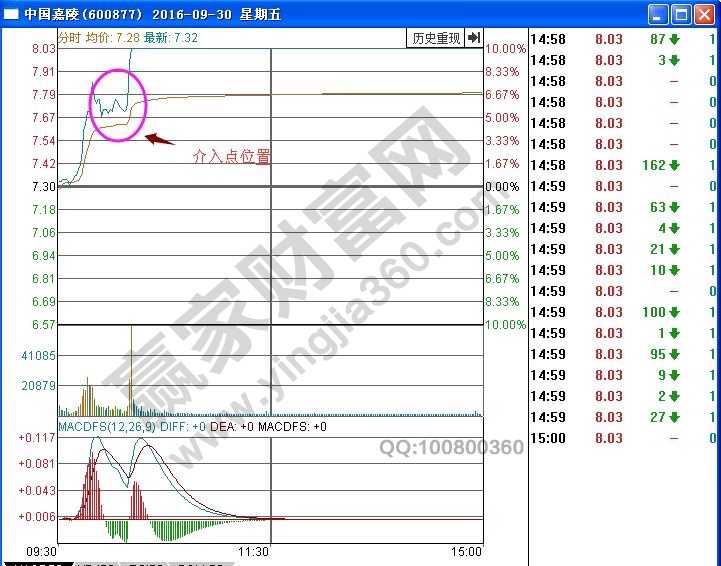Click the 分时 label above the chart
Viewport: 721px width, 566px height.
pyautogui.click(x=70, y=37)
